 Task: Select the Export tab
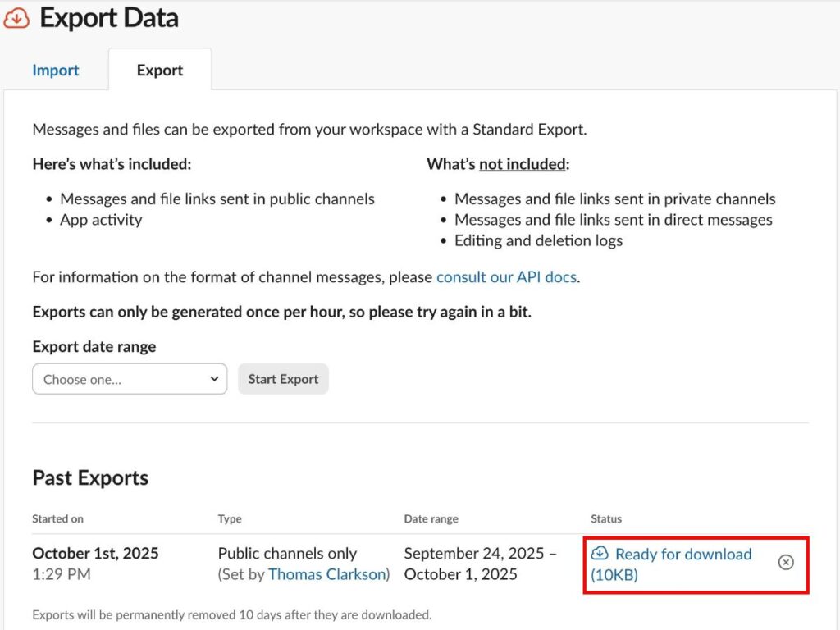click(160, 71)
